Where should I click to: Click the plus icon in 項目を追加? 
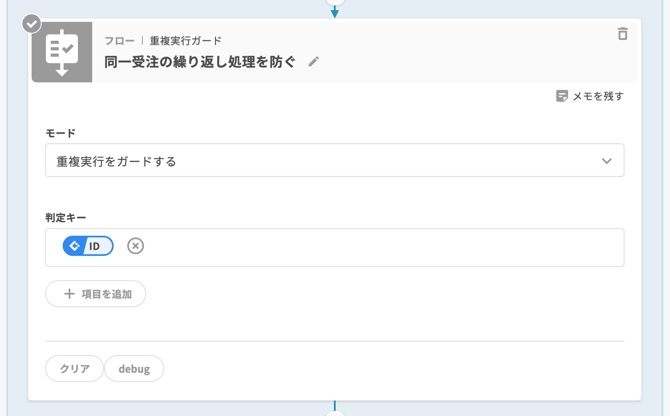click(x=69, y=294)
